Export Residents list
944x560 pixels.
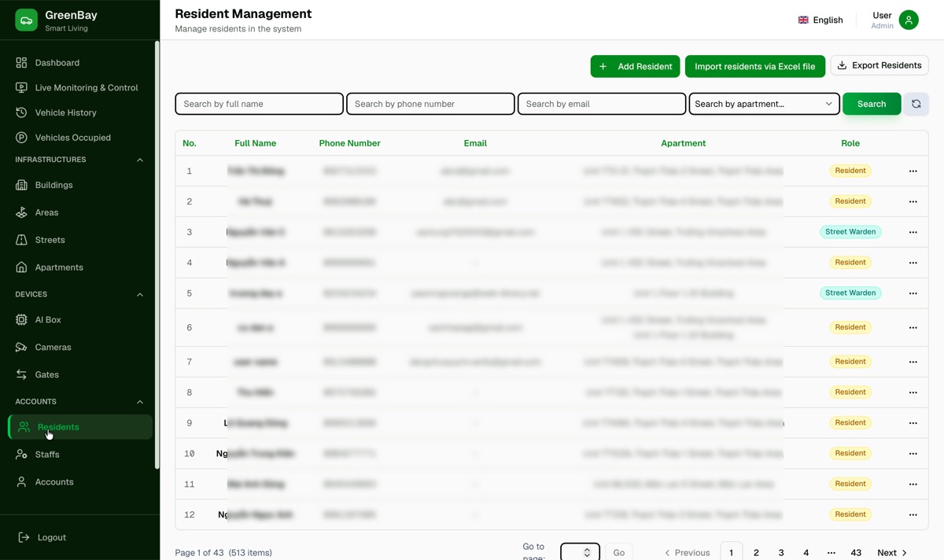pos(879,65)
